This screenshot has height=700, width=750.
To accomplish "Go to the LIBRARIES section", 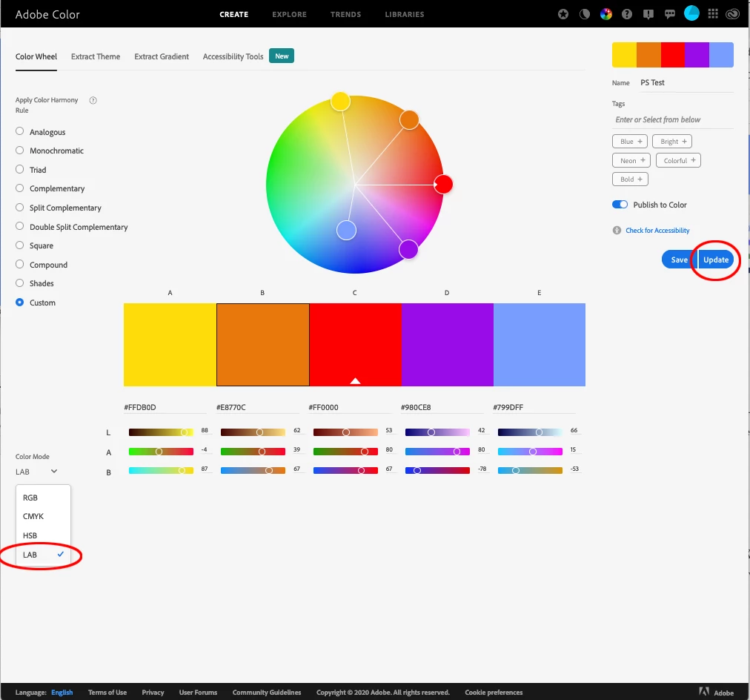I will point(405,14).
